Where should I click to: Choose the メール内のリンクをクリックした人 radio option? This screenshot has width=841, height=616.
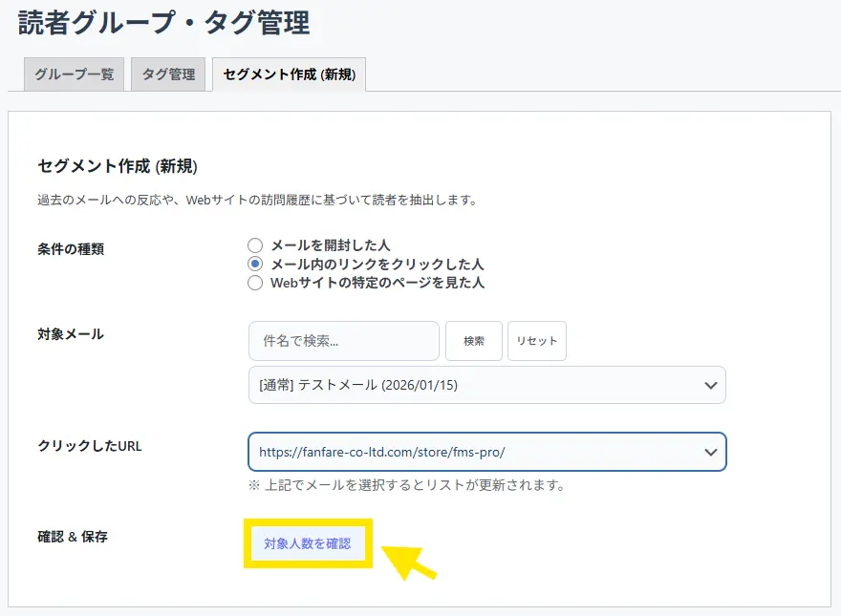click(255, 264)
